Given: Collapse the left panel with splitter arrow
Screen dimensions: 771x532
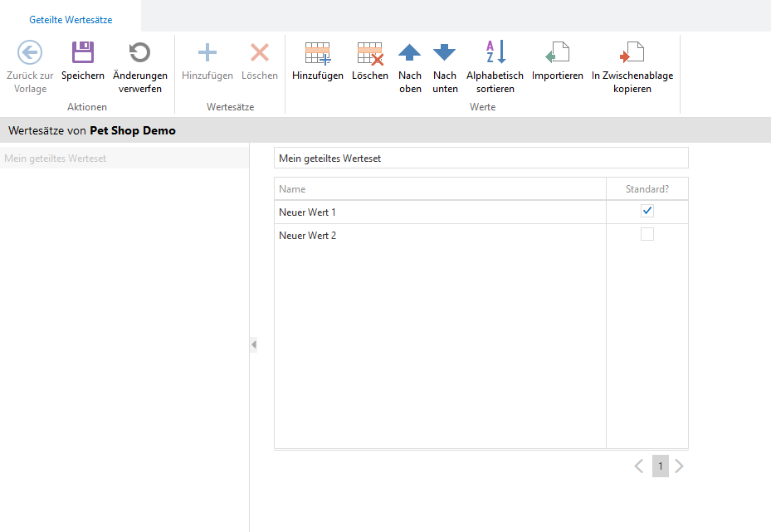Looking at the screenshot, I should click(x=253, y=344).
